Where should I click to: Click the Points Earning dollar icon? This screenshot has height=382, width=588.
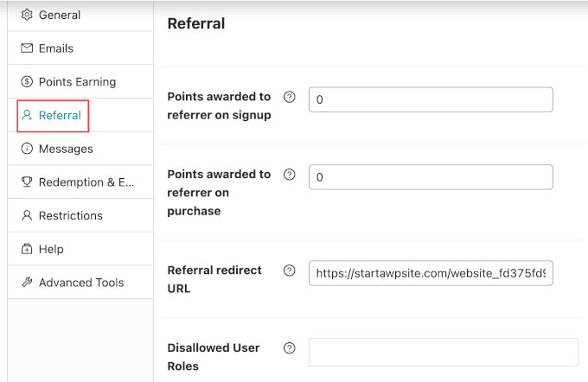pyautogui.click(x=27, y=82)
